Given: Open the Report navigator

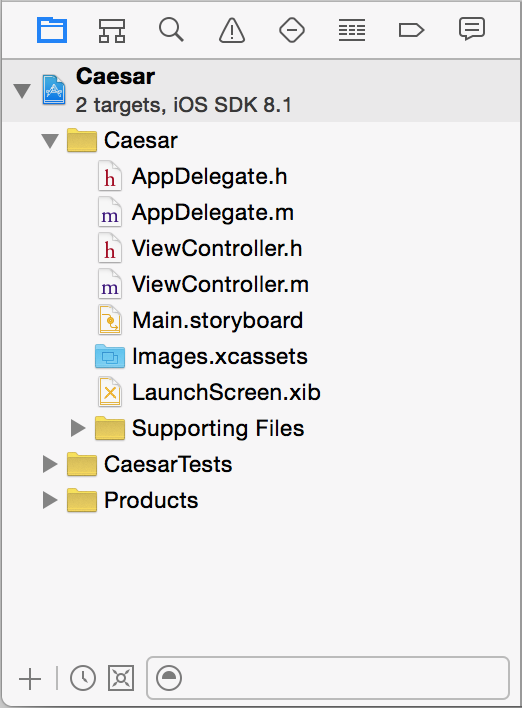Looking at the screenshot, I should (x=472, y=29).
